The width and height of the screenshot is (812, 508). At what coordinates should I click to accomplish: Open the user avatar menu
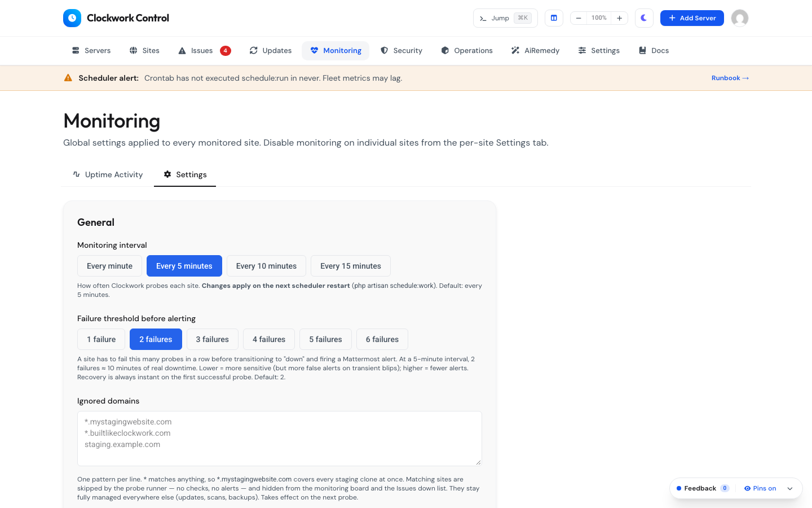pos(740,18)
